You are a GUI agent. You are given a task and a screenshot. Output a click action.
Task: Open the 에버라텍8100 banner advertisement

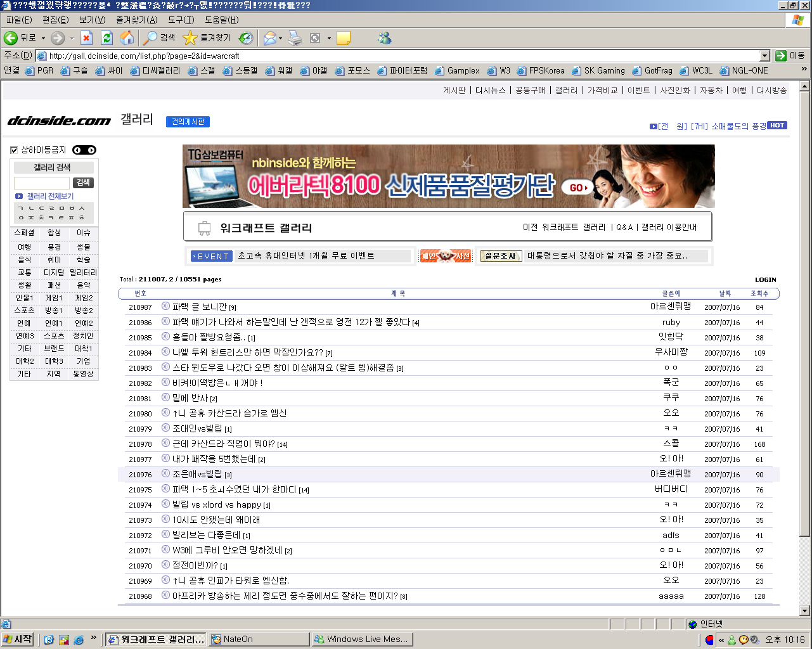point(448,176)
